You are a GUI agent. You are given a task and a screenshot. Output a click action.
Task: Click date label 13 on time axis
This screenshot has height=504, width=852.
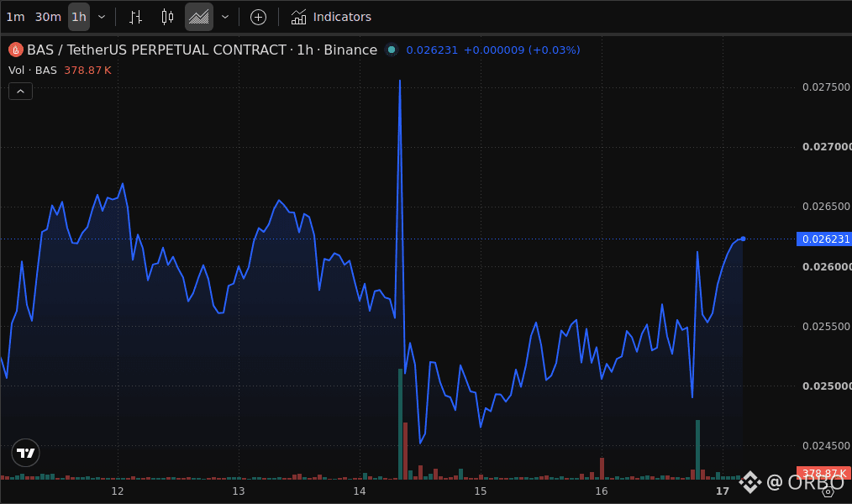(x=239, y=491)
